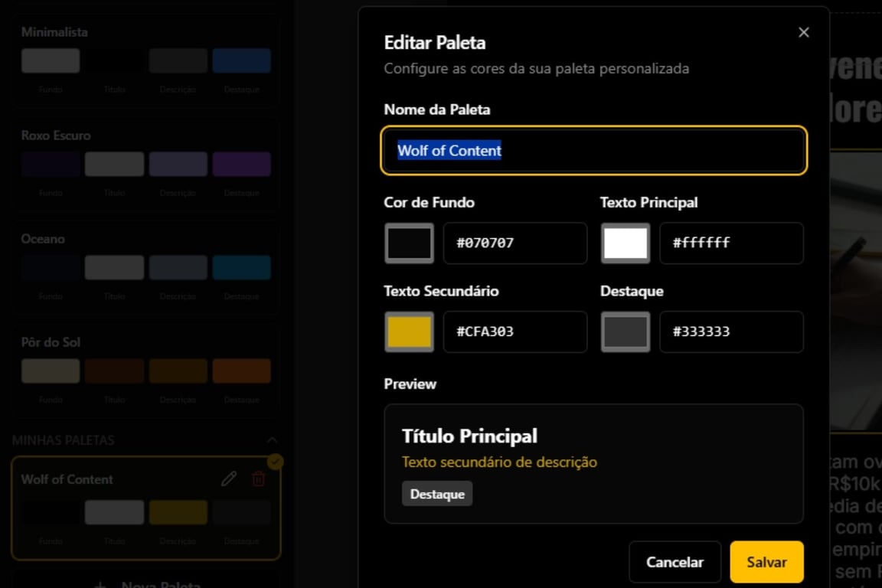Click the checkmark badge on Wolf of Content

[273, 461]
